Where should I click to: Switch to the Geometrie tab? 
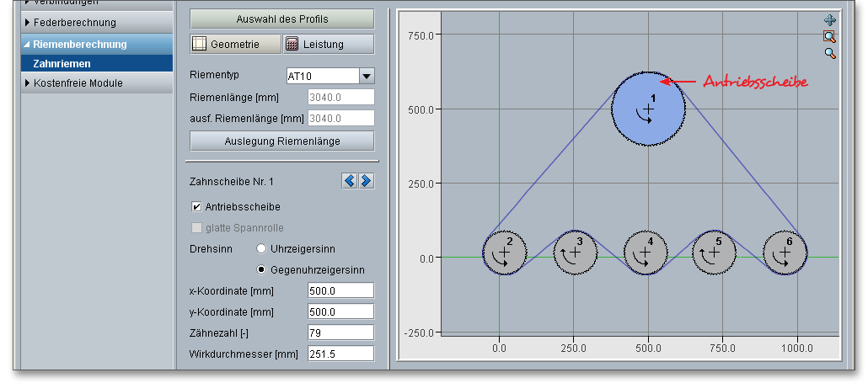point(234,45)
